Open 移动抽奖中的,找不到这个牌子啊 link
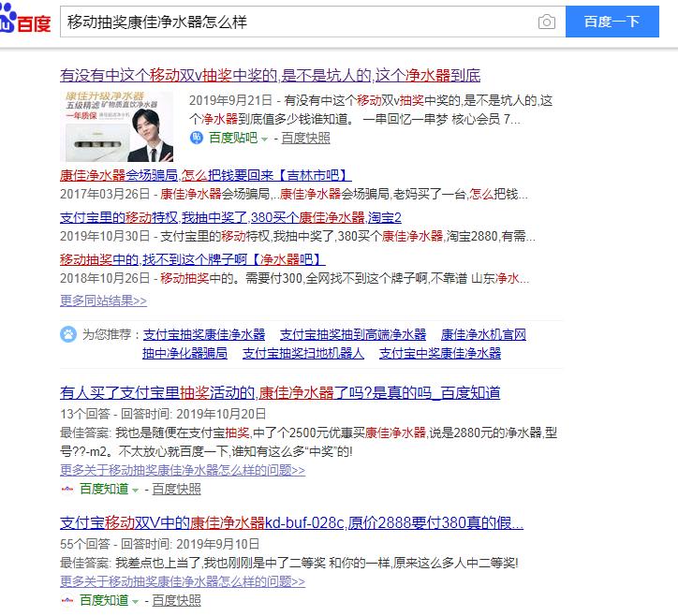Screen dimensions: 678x616 pos(192,259)
